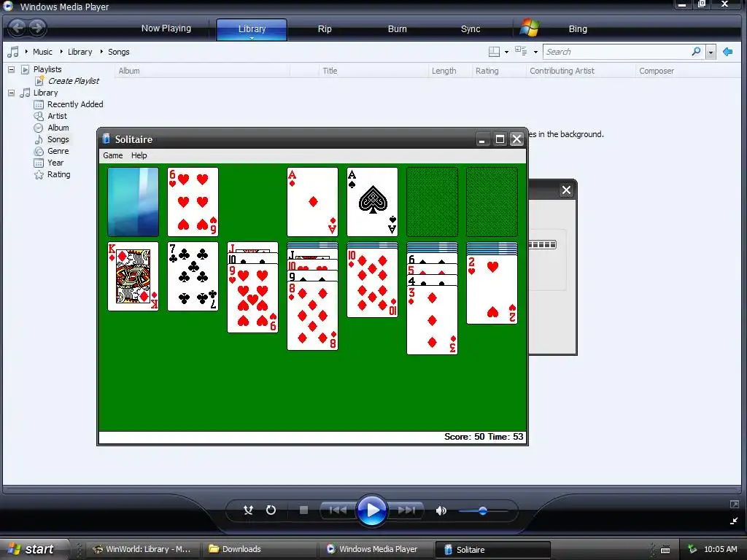Viewport: 747px width, 560px height.
Task: Select the king of diamonds card
Action: point(133,276)
